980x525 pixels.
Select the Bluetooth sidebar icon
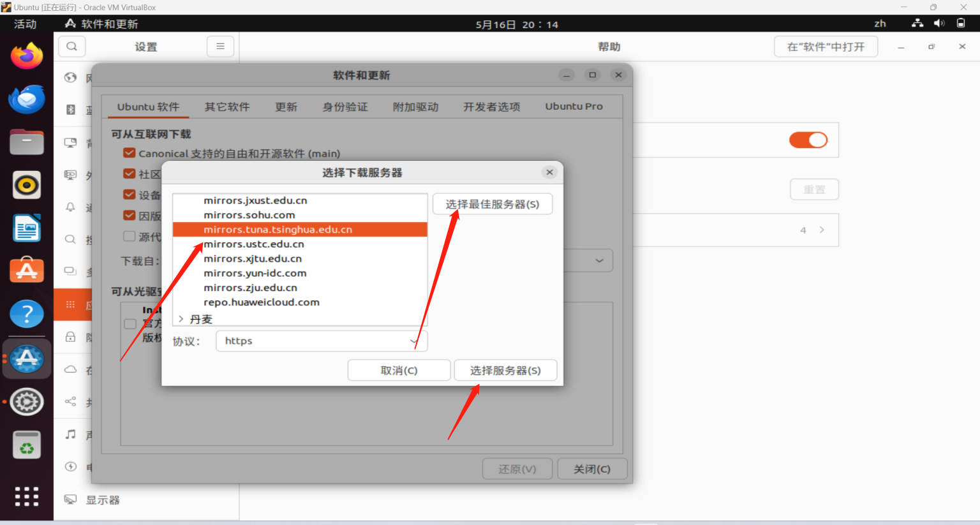[x=71, y=110]
